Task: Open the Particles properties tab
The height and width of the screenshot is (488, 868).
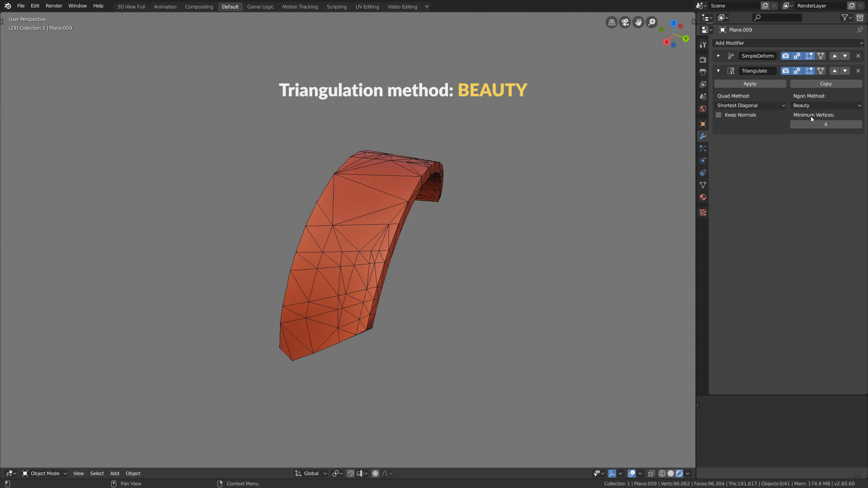Action: pyautogui.click(x=703, y=148)
